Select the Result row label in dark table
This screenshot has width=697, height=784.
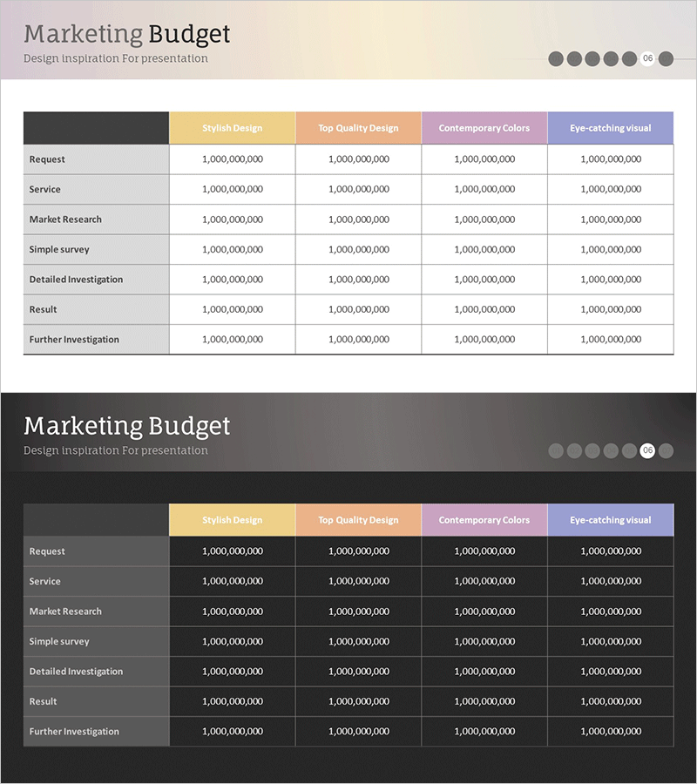(43, 701)
